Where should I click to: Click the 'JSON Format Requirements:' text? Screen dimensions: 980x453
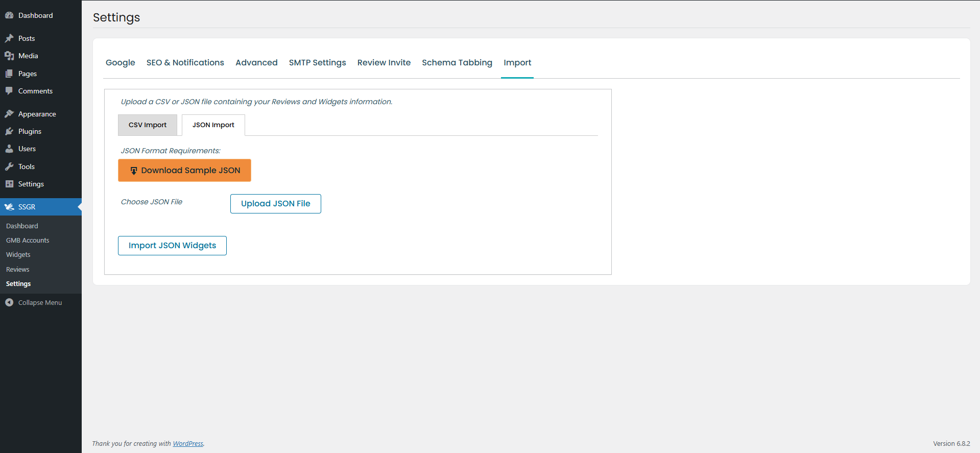click(171, 151)
